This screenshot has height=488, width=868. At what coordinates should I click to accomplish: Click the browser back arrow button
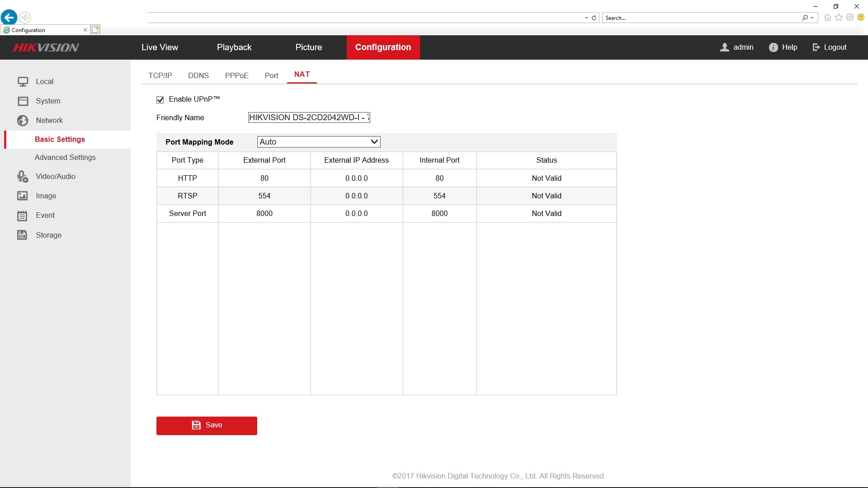9,18
